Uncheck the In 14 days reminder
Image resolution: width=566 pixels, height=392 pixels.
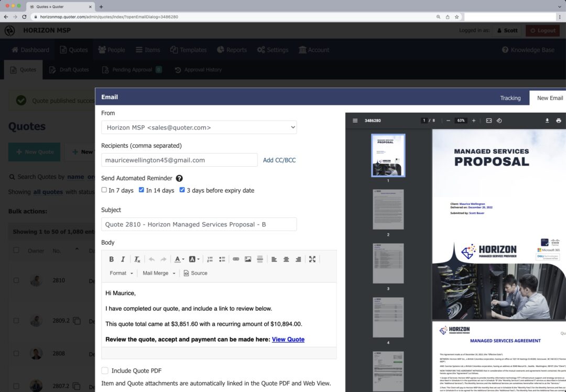141,190
